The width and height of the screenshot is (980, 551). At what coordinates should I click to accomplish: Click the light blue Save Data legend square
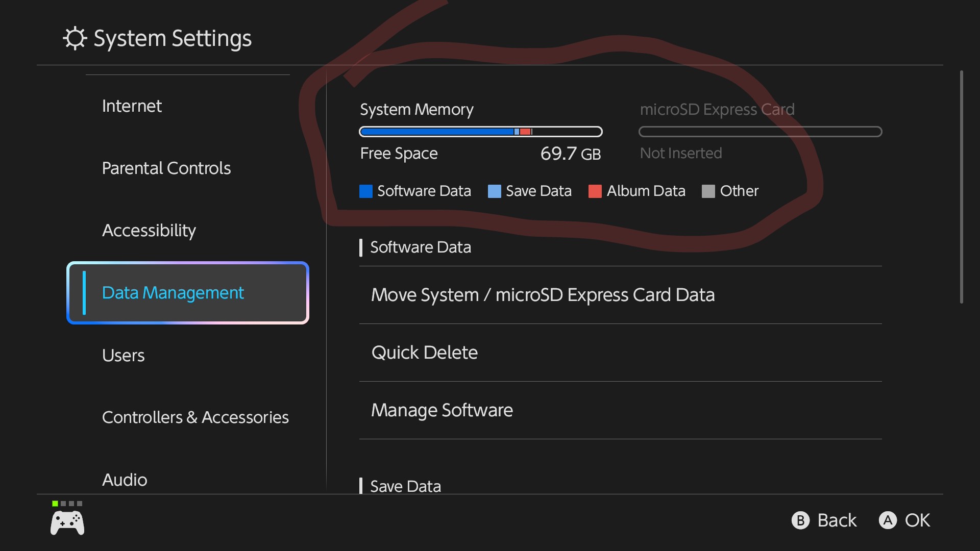(x=494, y=191)
